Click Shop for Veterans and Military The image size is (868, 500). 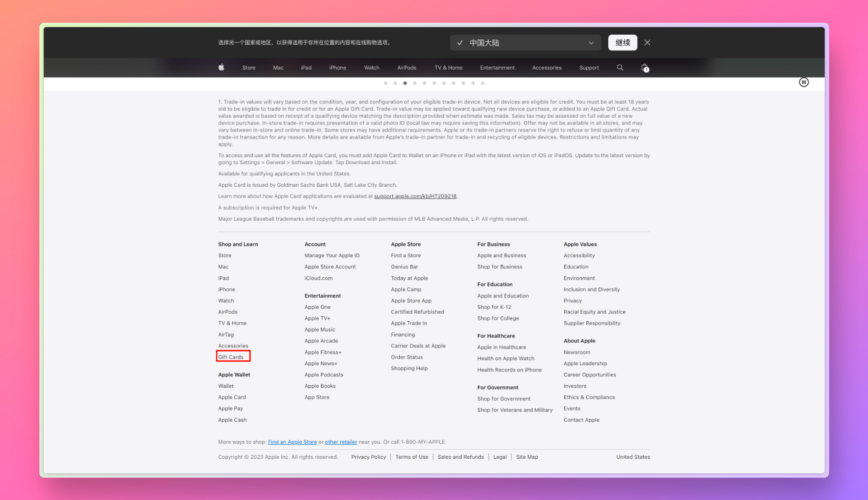(515, 410)
